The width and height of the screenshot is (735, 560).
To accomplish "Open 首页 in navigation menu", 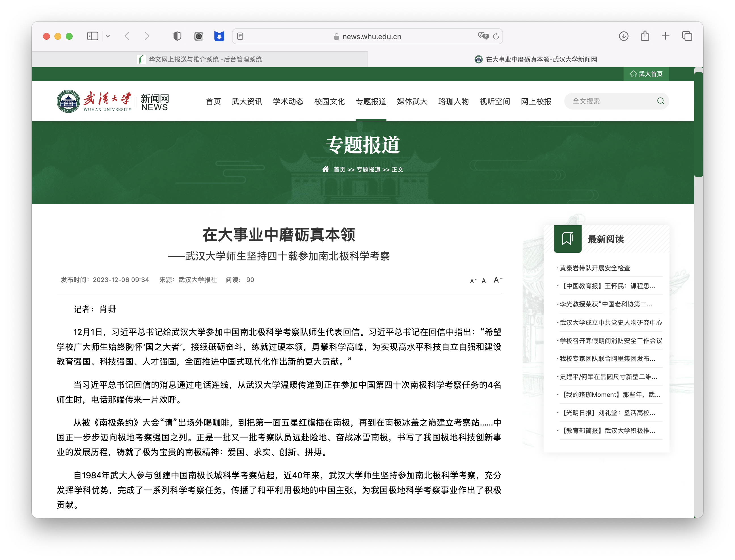I will click(x=213, y=101).
